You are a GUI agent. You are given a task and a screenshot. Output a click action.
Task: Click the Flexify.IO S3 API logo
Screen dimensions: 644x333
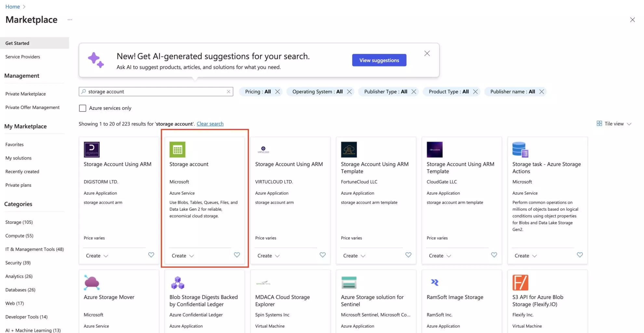(x=520, y=283)
